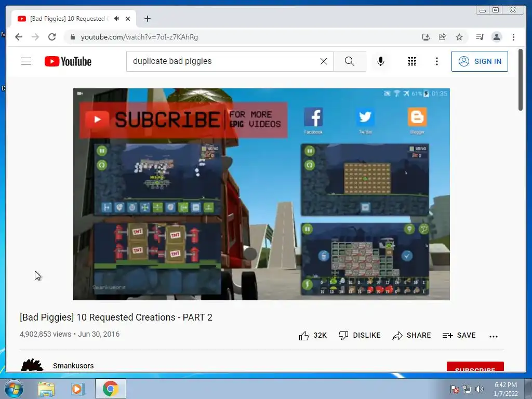
Task: Open the volume tray icon
Action: point(480,389)
